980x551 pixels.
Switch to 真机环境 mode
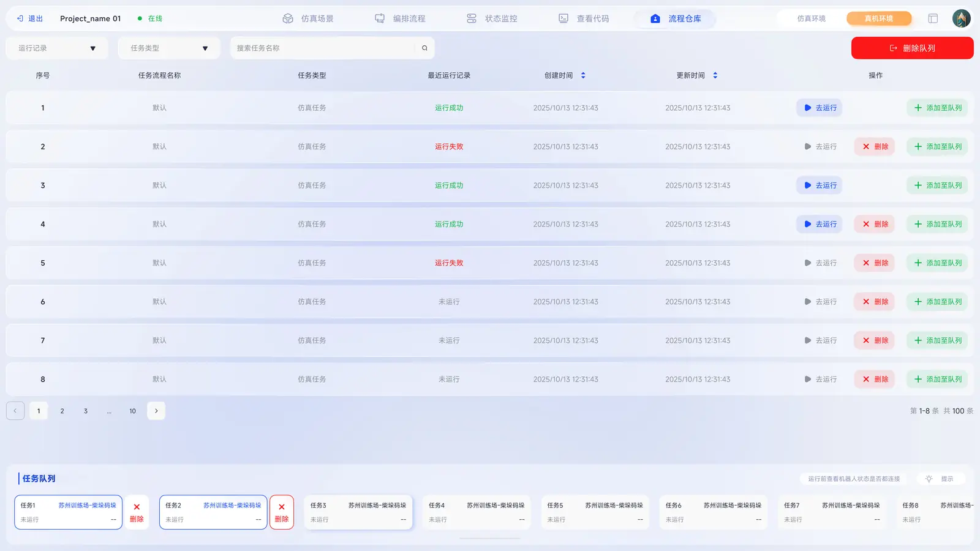click(x=878, y=18)
